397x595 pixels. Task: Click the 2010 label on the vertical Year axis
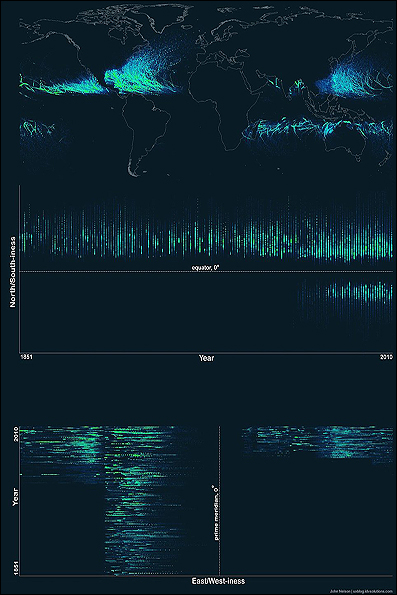pyautogui.click(x=16, y=434)
